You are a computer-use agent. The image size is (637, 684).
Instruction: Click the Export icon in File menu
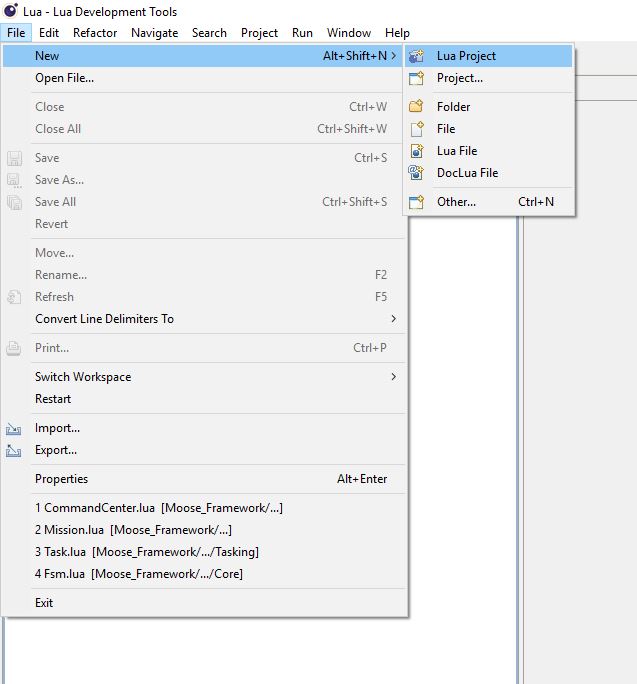pyautogui.click(x=14, y=450)
